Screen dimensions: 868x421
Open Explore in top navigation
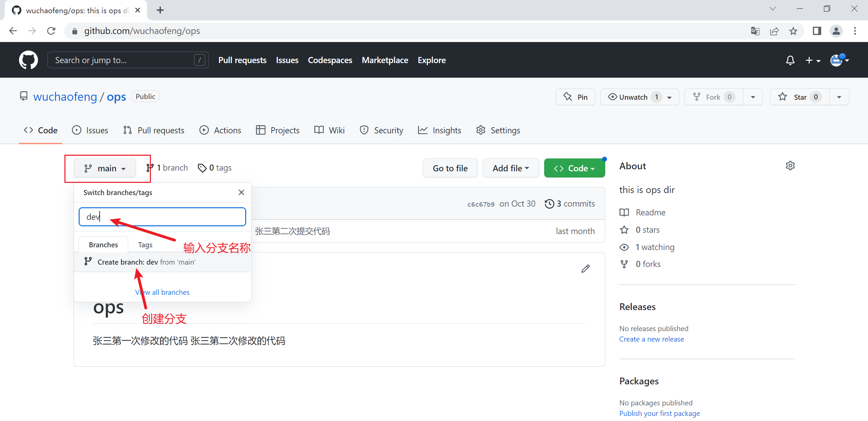tap(432, 60)
